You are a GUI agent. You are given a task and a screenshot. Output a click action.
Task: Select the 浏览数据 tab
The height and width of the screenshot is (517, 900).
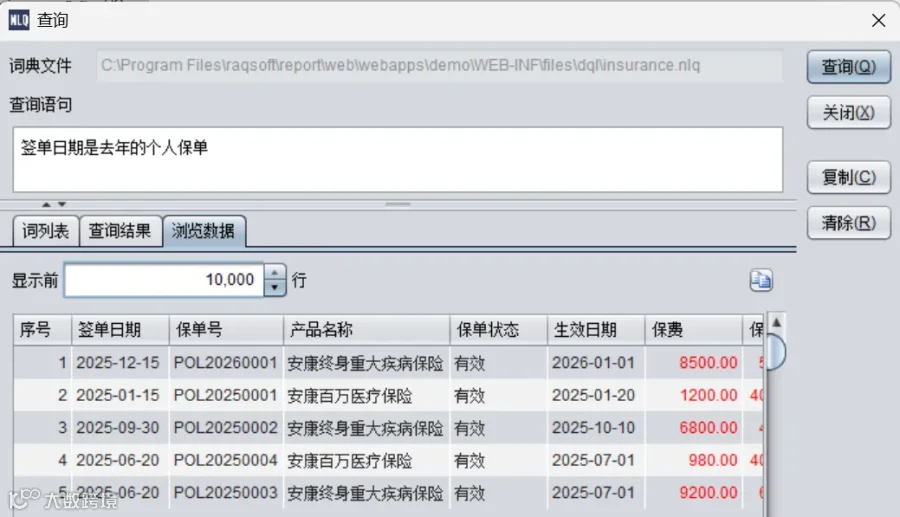click(204, 231)
